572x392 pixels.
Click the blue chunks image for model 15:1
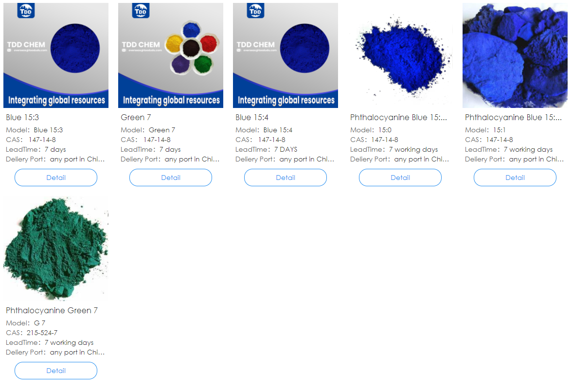(x=515, y=55)
